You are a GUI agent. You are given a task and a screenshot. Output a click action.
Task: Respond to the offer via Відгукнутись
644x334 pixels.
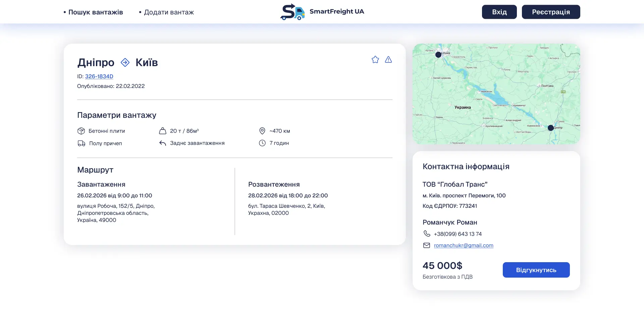tap(536, 270)
